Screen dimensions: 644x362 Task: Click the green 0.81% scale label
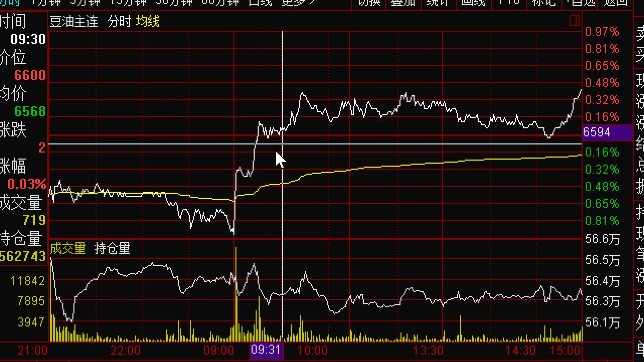tap(602, 221)
